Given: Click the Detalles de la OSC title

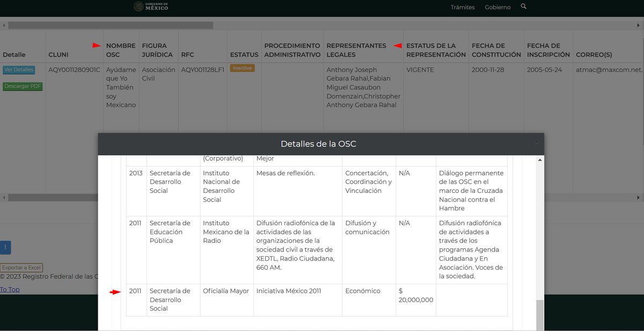Looking at the screenshot, I should 318,144.
